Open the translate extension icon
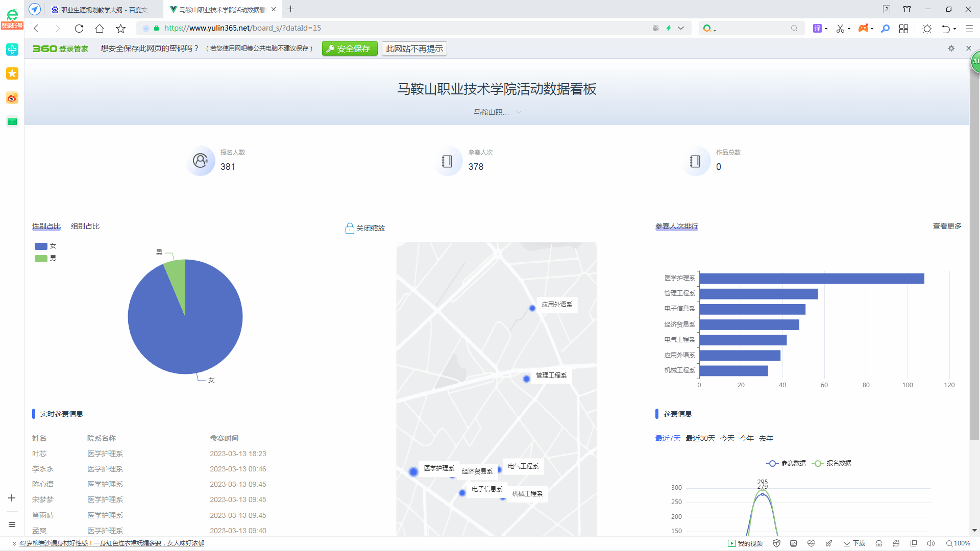 pyautogui.click(x=817, y=29)
